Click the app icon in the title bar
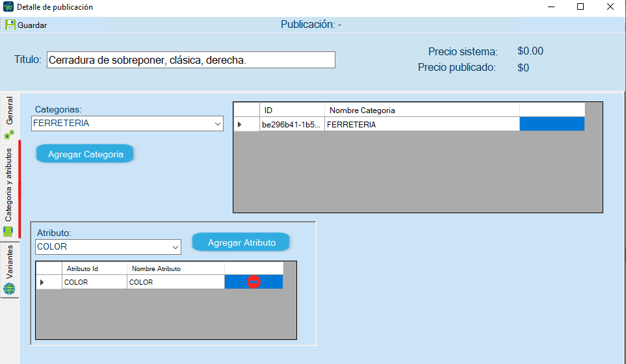626x364 pixels. pos(8,6)
